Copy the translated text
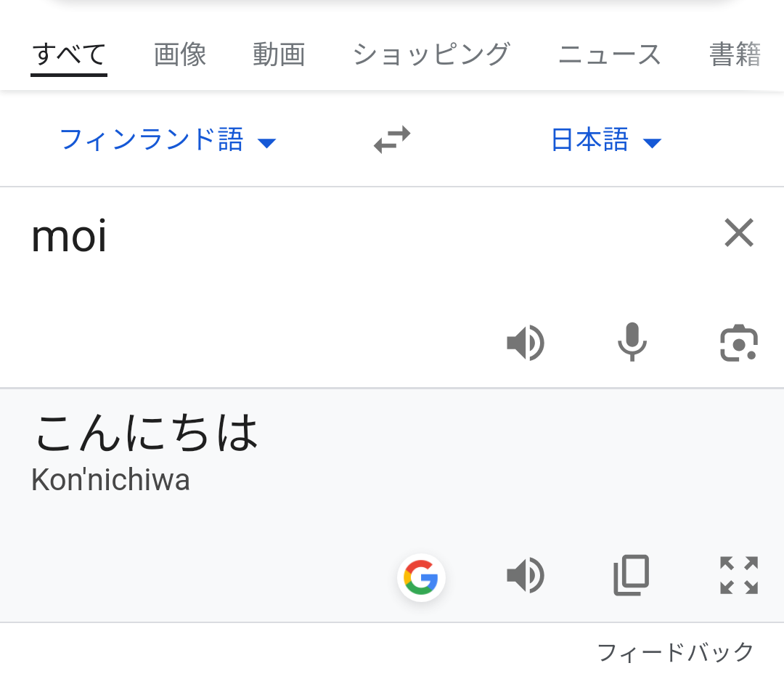 click(x=632, y=576)
